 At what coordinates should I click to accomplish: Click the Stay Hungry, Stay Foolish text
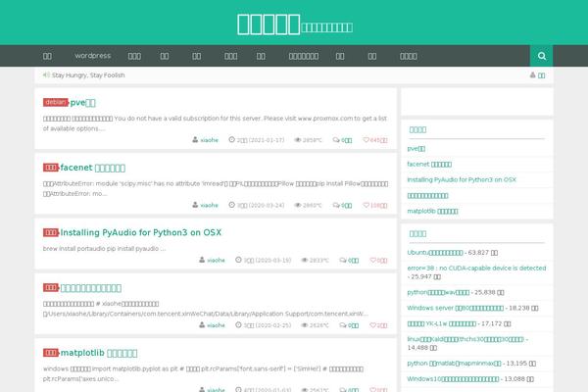[x=88, y=75]
